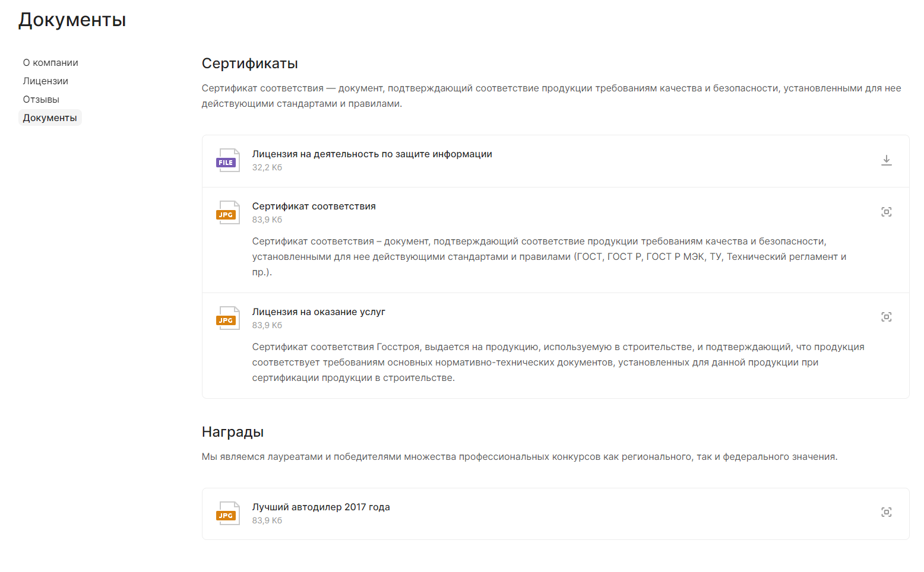This screenshot has width=924, height=572.
Task: Open fullscreen preview of Лучший автодилер 2017
Action: [886, 512]
